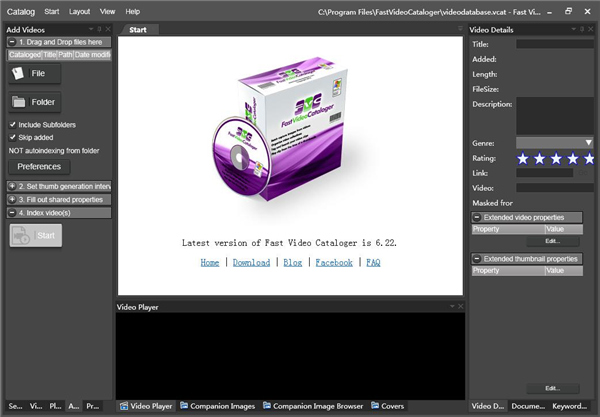This screenshot has width=600, height=417.
Task: Collapse Extended video properties section
Action: [477, 217]
